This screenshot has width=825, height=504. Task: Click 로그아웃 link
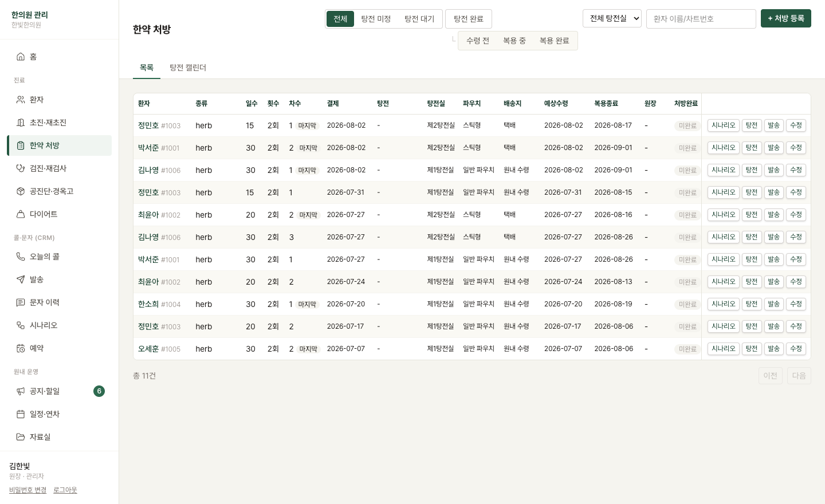click(65, 490)
